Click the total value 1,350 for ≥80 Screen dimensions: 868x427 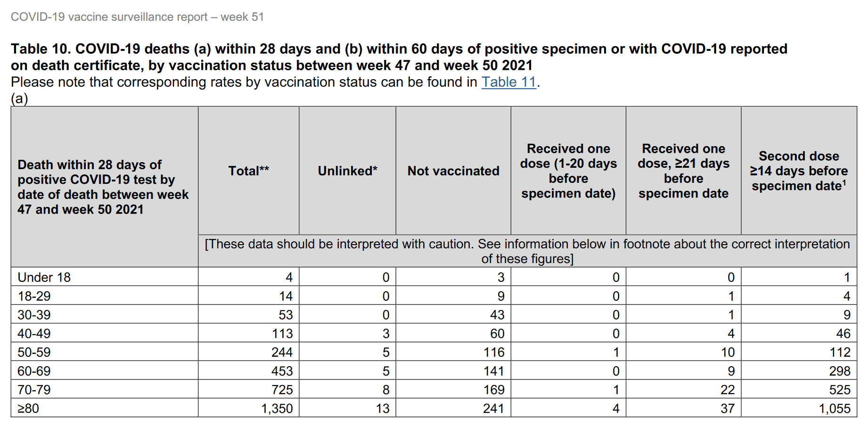pos(277,409)
